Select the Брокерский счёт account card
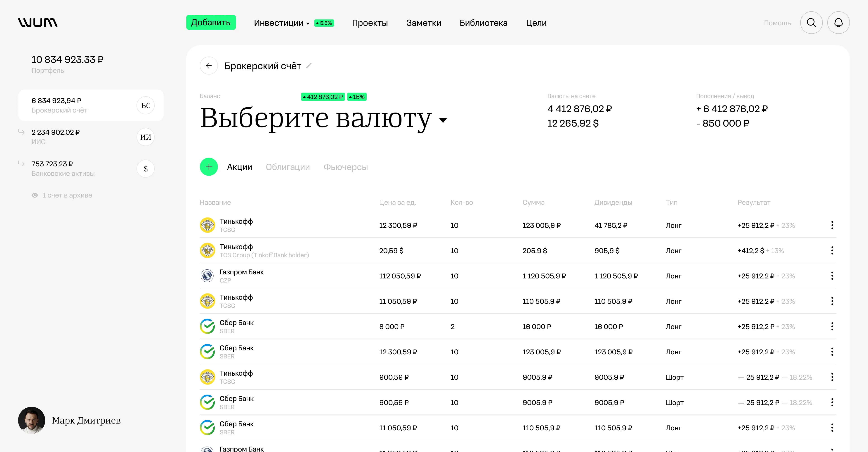868x452 pixels. [91, 105]
